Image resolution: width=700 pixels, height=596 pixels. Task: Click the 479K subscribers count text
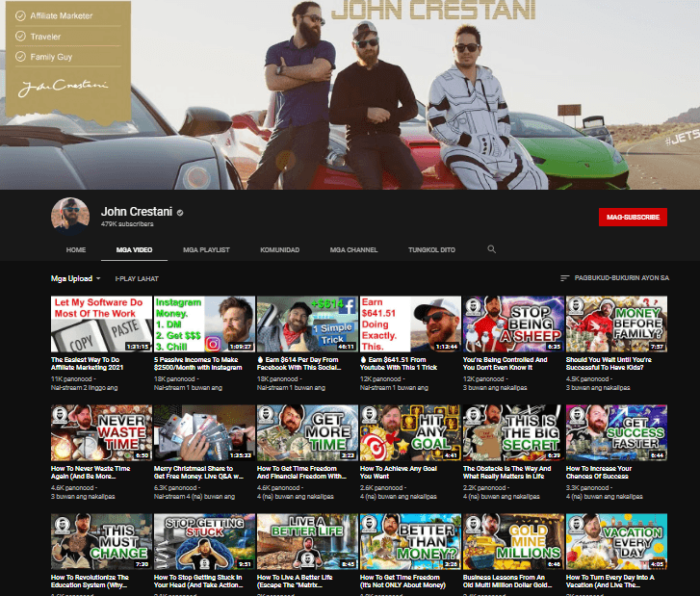tap(127, 224)
